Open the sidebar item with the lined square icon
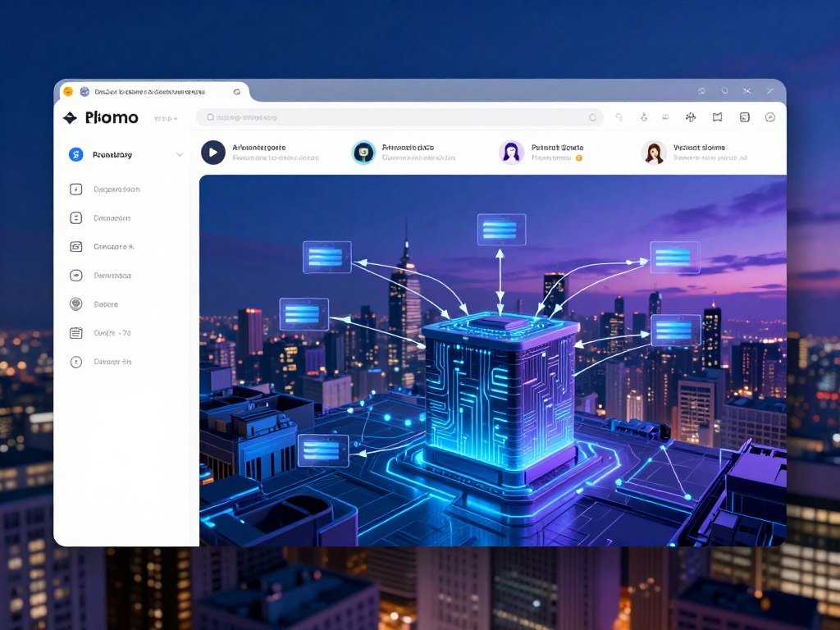Screen dimensions: 840x630 click(x=100, y=218)
